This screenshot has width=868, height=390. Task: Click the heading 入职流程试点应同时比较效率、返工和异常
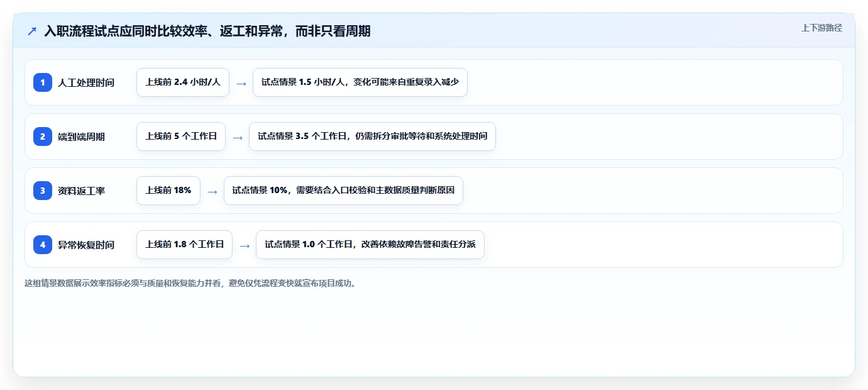[x=207, y=31]
